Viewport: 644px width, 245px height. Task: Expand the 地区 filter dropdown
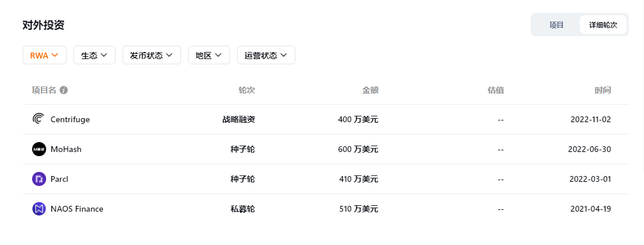208,56
